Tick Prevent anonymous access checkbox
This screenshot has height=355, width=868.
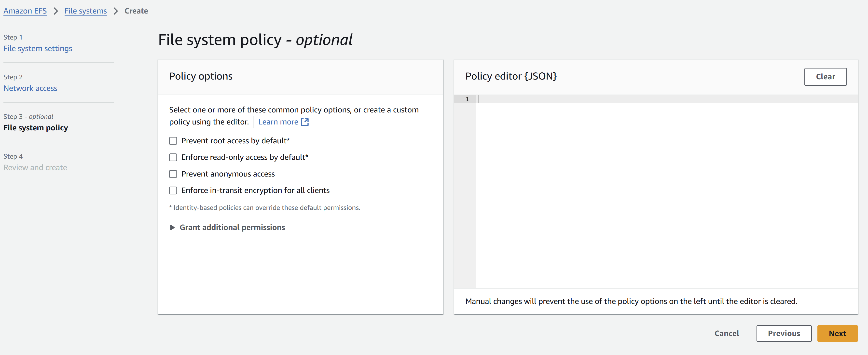click(173, 174)
